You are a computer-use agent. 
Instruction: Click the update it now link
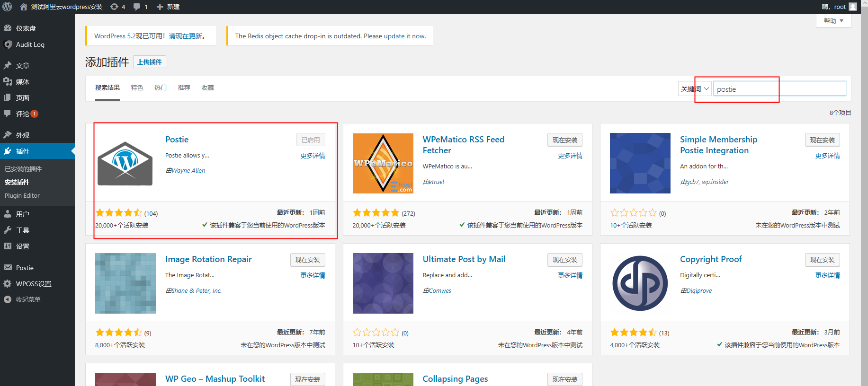[404, 36]
